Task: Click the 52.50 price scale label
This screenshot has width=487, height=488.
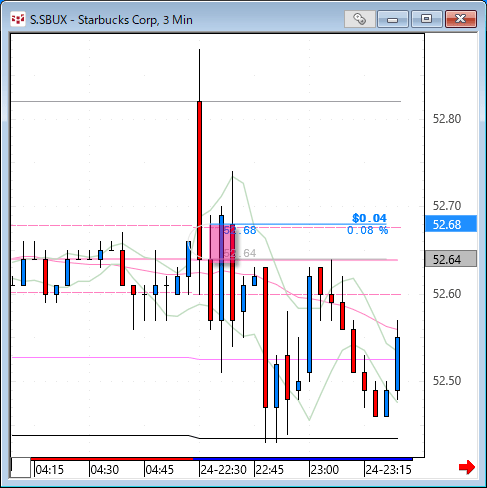Action: click(x=447, y=380)
